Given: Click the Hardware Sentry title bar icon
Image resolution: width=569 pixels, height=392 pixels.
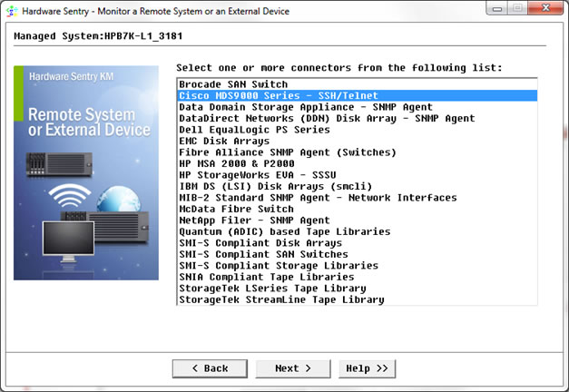Looking at the screenshot, I should (10, 10).
